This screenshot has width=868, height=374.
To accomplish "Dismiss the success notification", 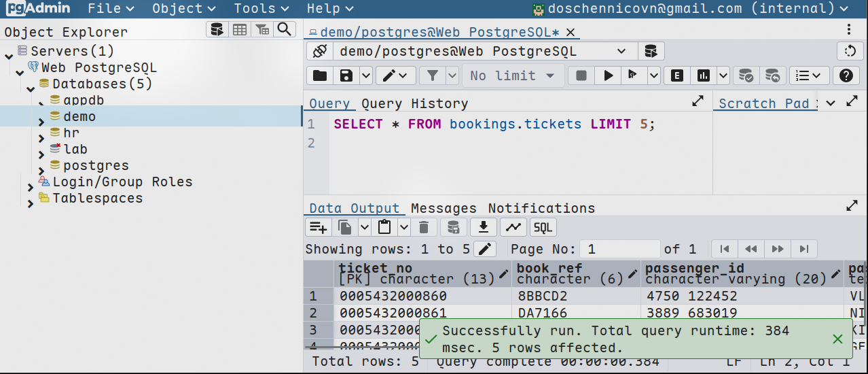I will pyautogui.click(x=837, y=339).
